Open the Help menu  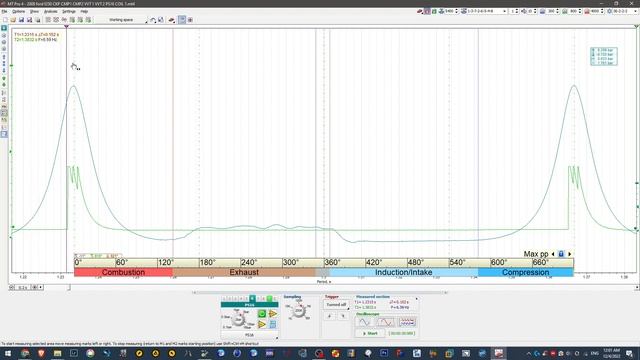84,11
